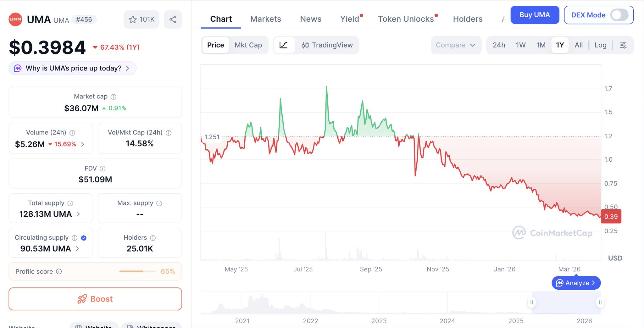Screen dimensions: 644x328
Task: Switch chart to Mkt Cap view
Action: point(248,45)
